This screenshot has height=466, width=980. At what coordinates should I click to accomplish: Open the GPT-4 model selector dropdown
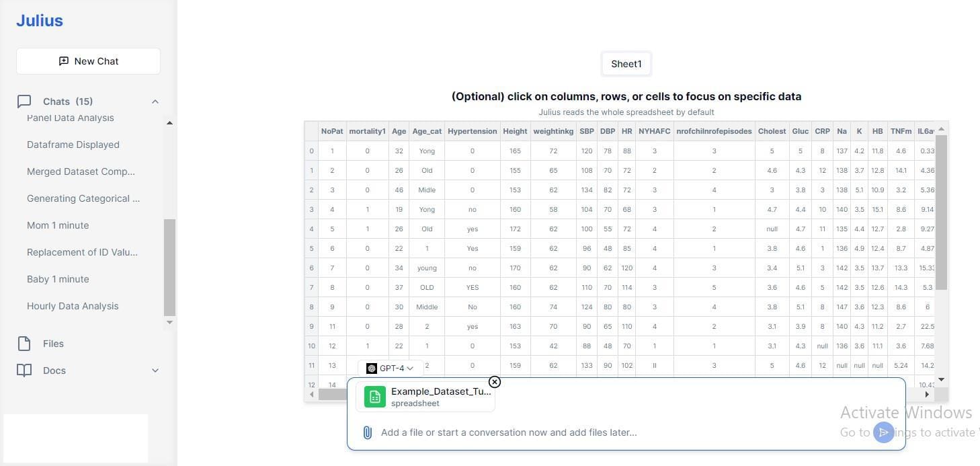pyautogui.click(x=391, y=368)
